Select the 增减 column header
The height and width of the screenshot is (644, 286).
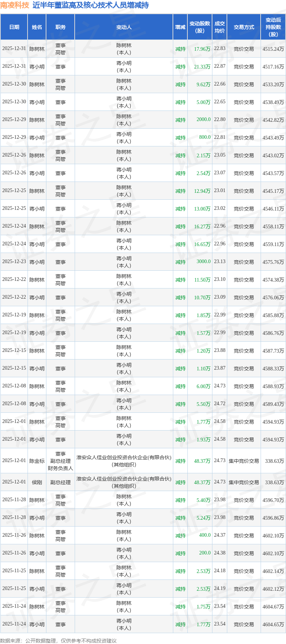(180, 27)
